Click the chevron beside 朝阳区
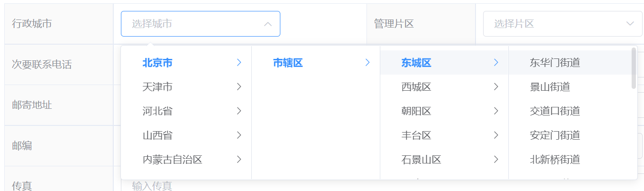Screen dimensions: 644x191 point(496,111)
